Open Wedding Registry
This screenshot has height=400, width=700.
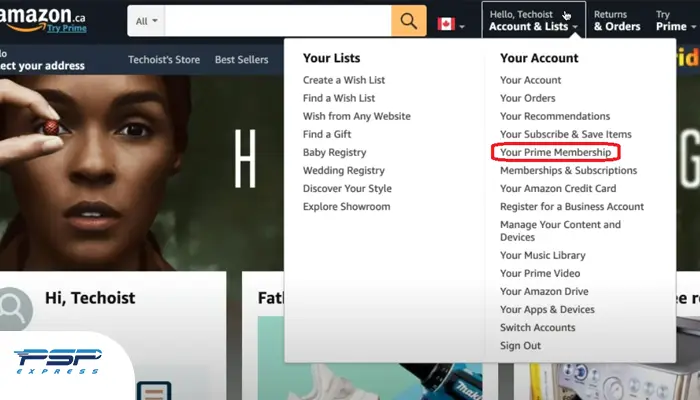[344, 170]
